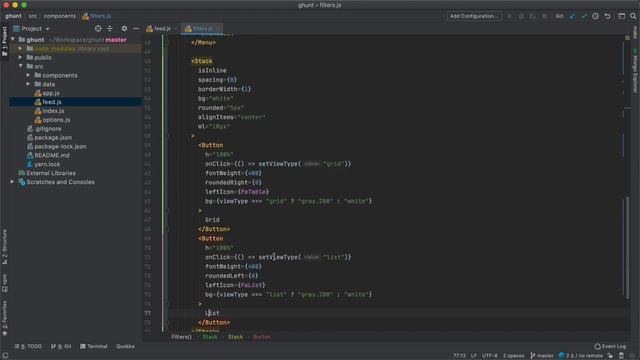Image resolution: width=640 pixels, height=360 pixels.
Task: Select package.json file
Action: pos(53,138)
